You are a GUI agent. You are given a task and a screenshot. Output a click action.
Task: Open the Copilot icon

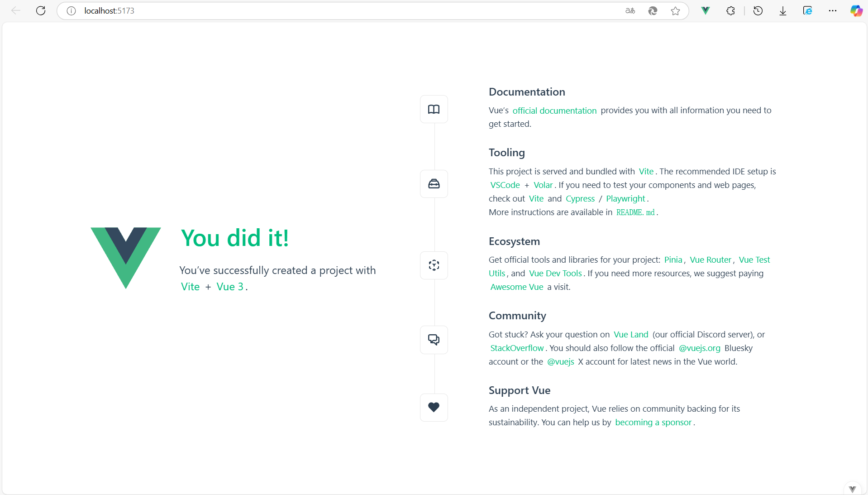point(856,11)
